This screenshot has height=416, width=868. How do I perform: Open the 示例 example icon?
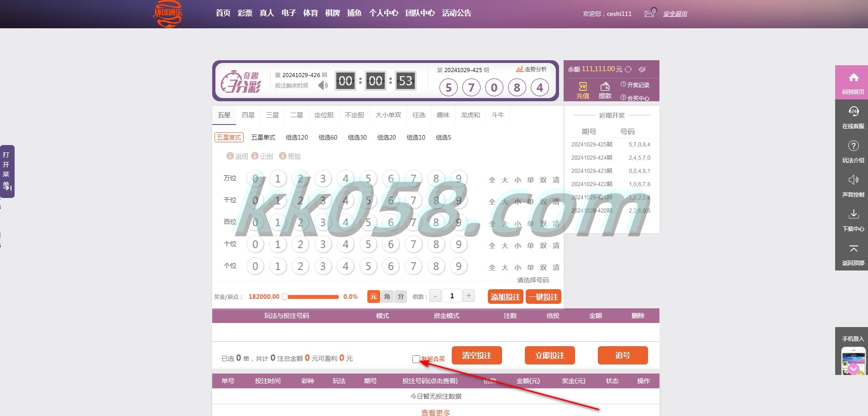point(255,156)
